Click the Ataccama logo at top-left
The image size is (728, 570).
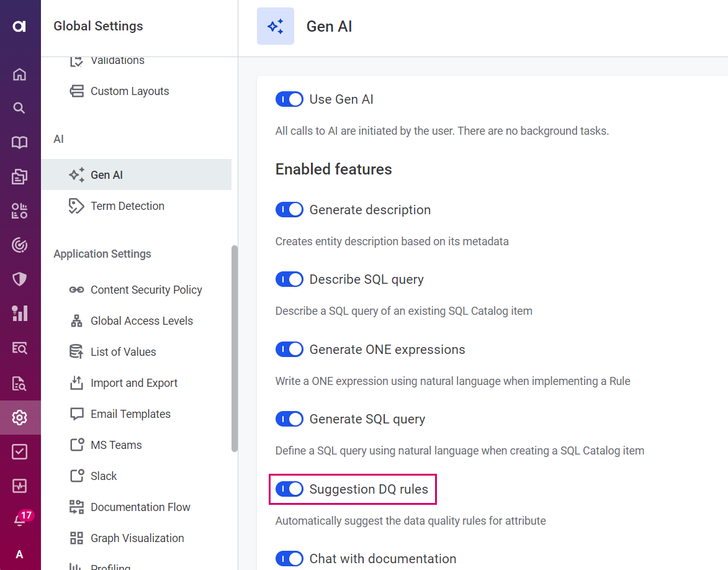pyautogui.click(x=20, y=26)
